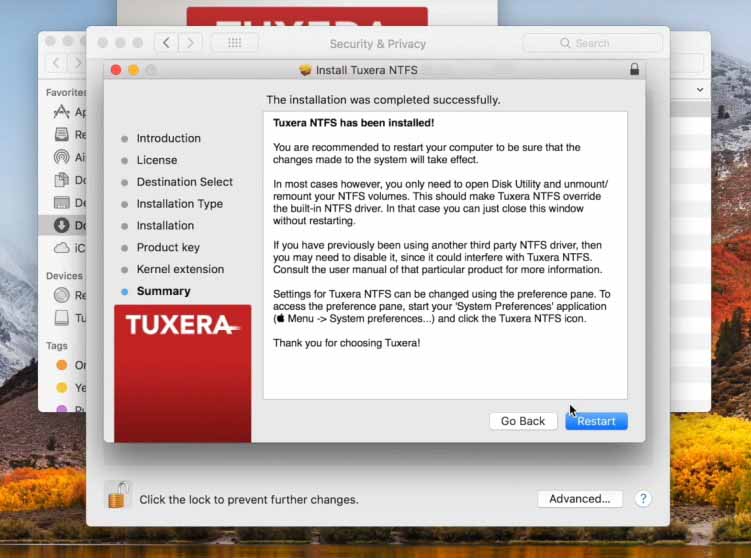751x558 pixels.
Task: Go forward in Security & Privacy window
Action: (190, 43)
